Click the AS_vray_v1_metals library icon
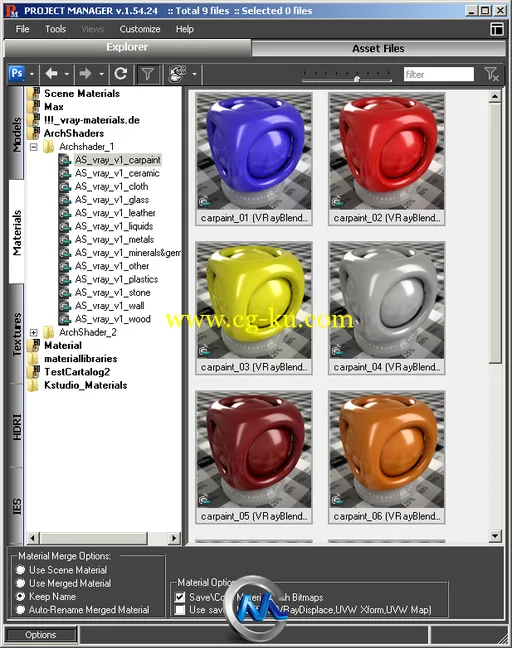The height and width of the screenshot is (648, 512). click(x=65, y=239)
